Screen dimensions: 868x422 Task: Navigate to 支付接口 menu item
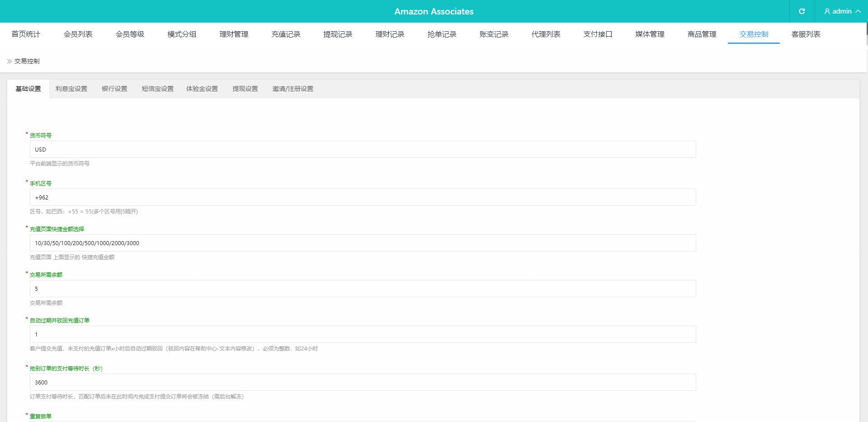click(598, 34)
